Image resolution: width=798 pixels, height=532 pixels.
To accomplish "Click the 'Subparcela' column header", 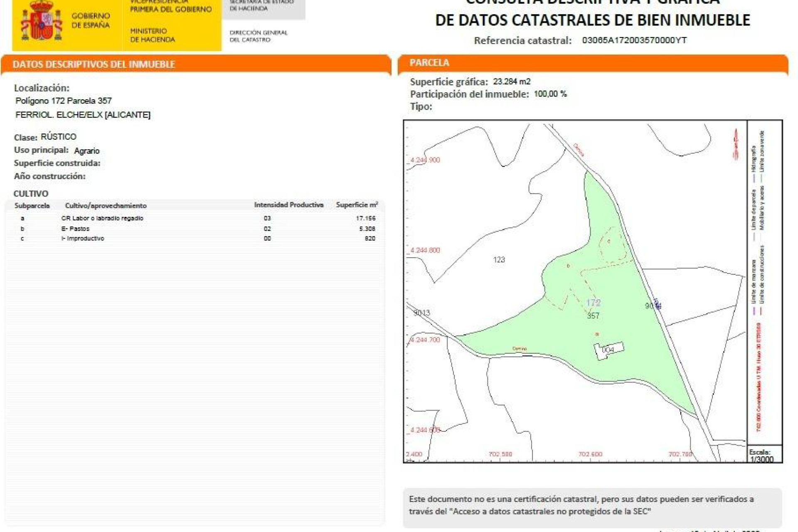I will (x=32, y=206).
